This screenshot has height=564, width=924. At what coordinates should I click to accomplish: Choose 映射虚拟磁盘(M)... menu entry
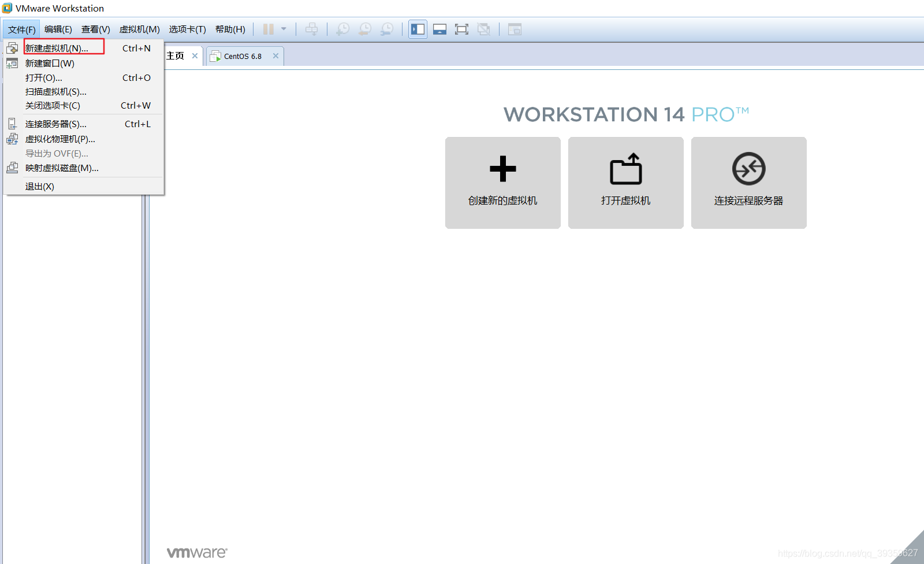pyautogui.click(x=84, y=168)
